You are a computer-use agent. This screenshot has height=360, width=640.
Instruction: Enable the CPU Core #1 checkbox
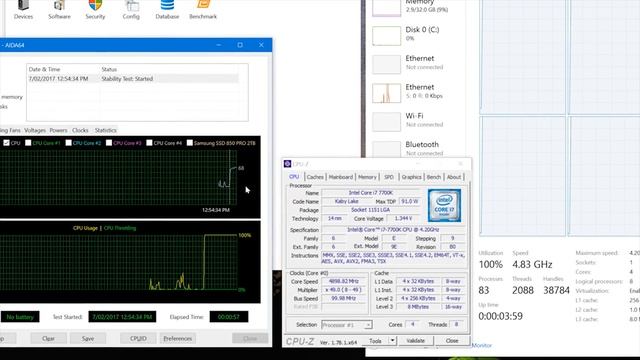click(x=28, y=143)
